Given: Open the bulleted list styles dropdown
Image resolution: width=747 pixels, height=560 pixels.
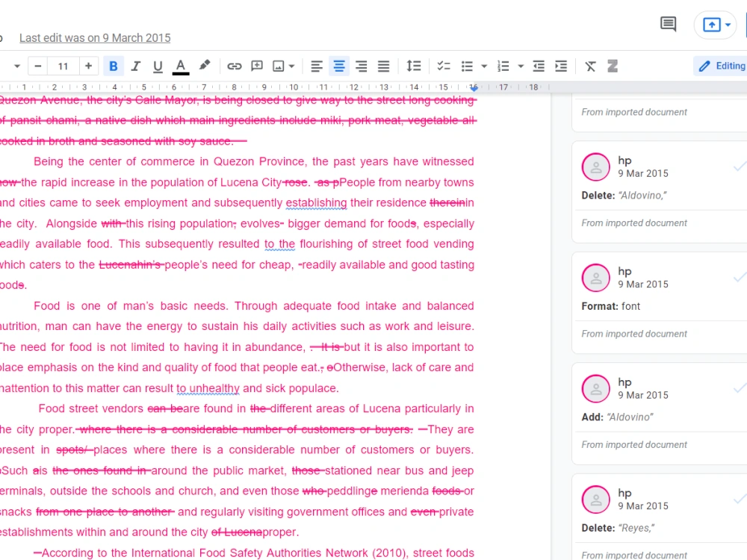Looking at the screenshot, I should tap(483, 66).
